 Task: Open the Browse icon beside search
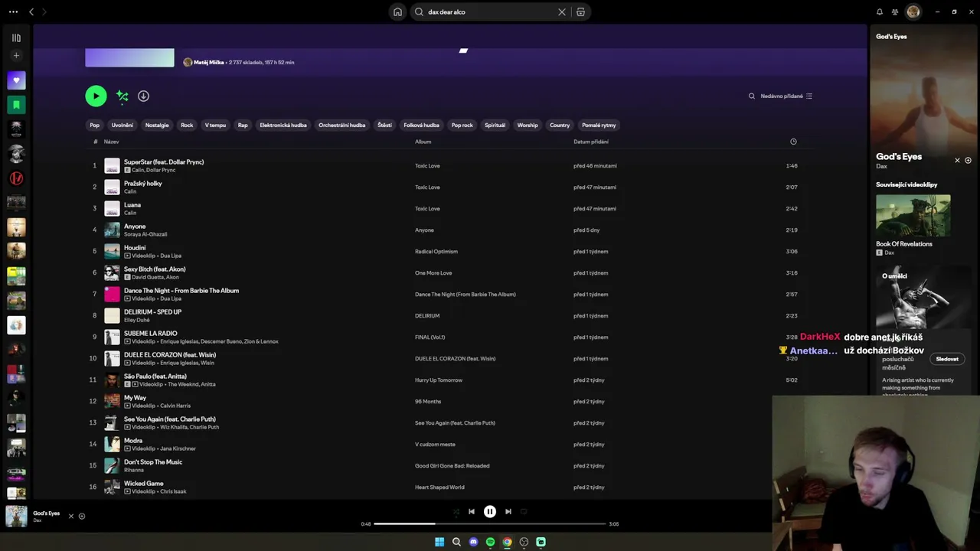[x=581, y=12]
